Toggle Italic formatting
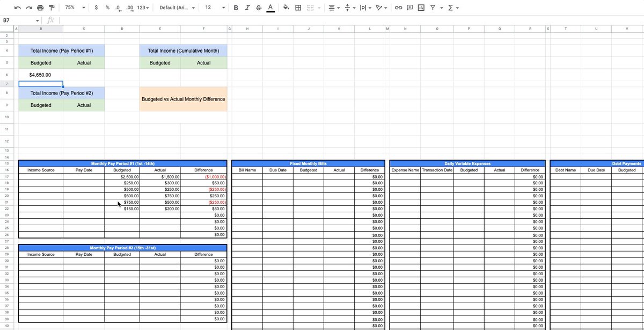This screenshot has height=330, width=644. [247, 8]
